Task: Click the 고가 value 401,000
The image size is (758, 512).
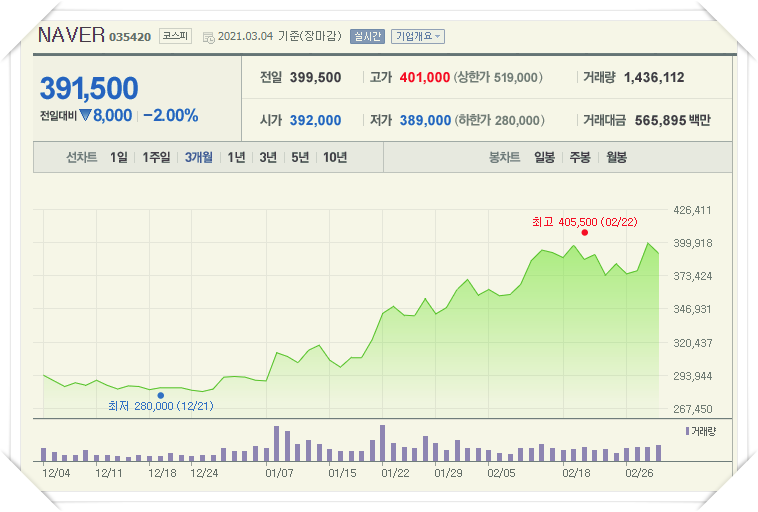Action: [425, 77]
